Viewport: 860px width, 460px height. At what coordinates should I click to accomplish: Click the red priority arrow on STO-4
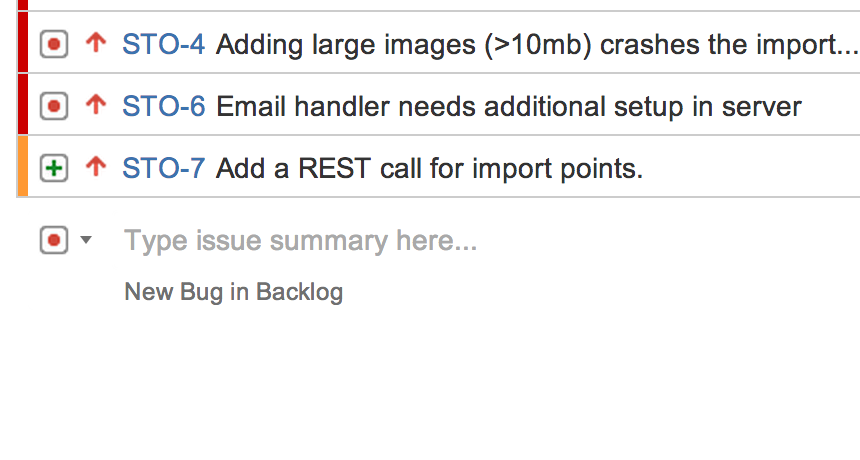click(x=96, y=44)
